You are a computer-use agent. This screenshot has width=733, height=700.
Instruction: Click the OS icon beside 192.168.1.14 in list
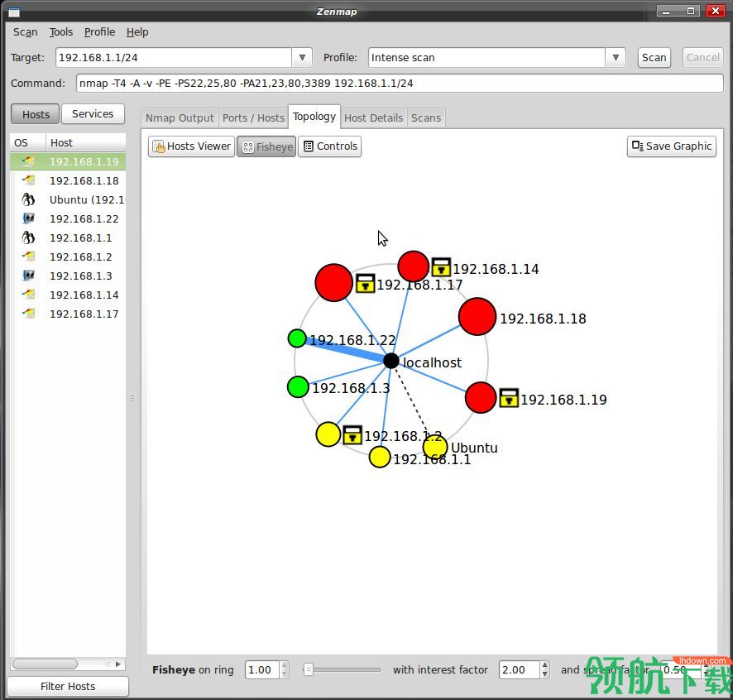click(29, 295)
